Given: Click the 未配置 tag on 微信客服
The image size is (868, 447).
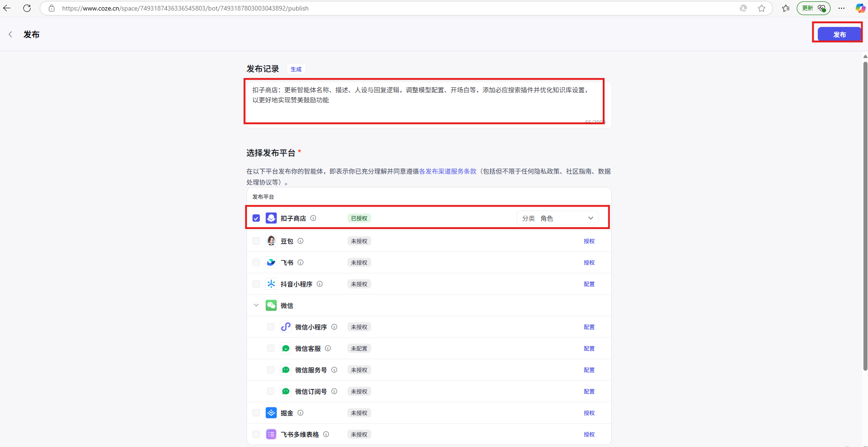Looking at the screenshot, I should (x=359, y=348).
